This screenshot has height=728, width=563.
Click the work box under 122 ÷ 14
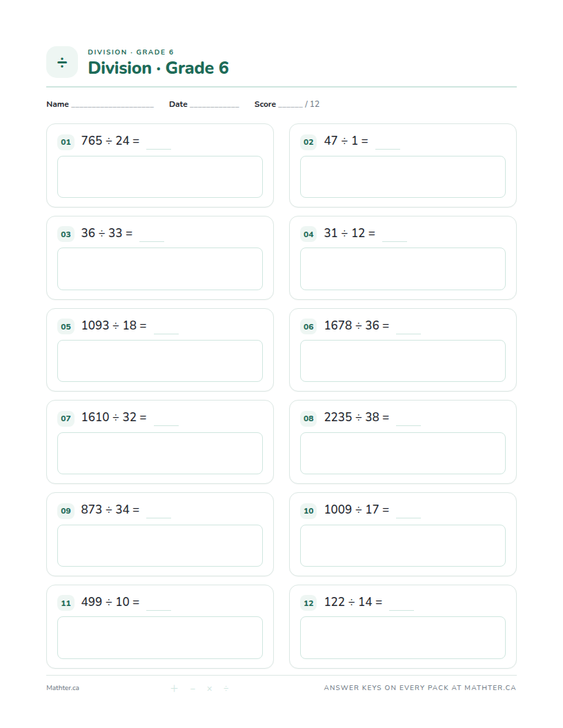[403, 638]
